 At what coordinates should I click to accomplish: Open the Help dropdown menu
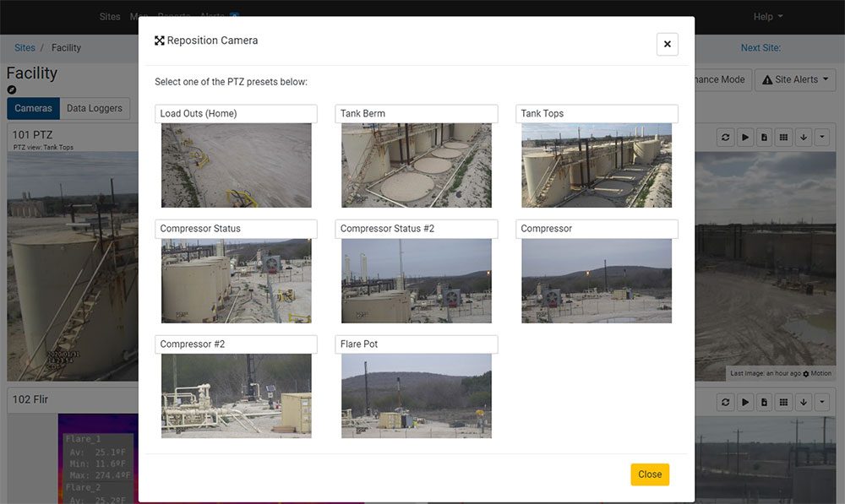pyautogui.click(x=766, y=16)
